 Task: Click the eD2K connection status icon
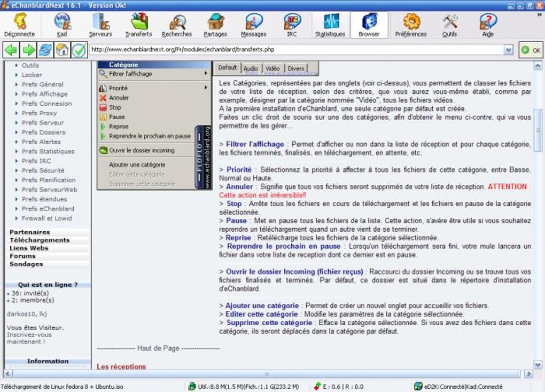(418, 386)
